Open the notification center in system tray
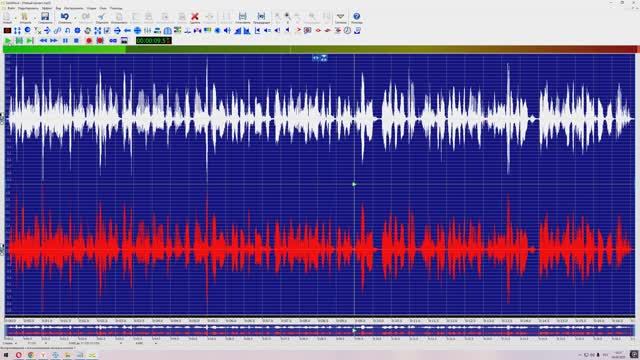The height and width of the screenshot is (360, 640). 634,355
